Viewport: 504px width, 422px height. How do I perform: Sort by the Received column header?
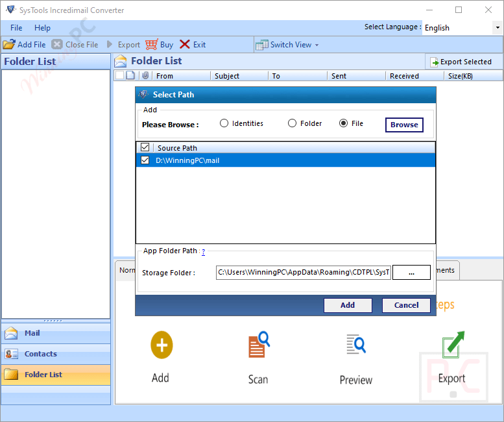tap(414, 76)
